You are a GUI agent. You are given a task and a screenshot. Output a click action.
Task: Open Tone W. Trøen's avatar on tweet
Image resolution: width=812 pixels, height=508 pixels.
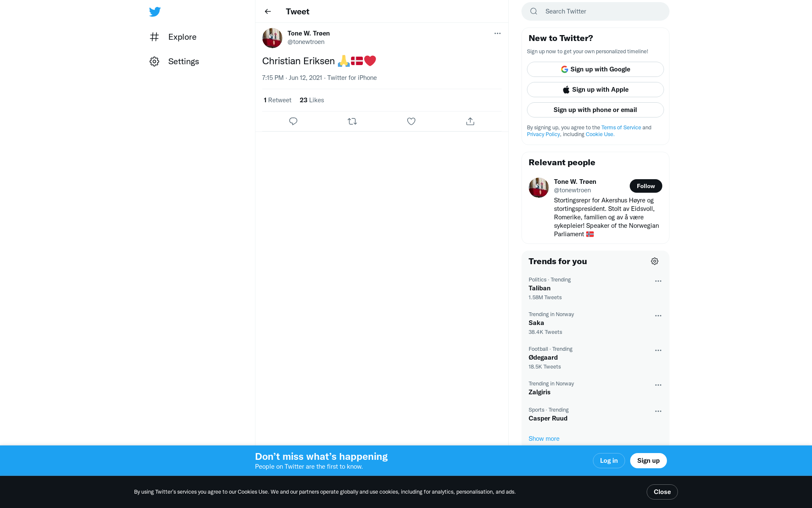pos(272,38)
